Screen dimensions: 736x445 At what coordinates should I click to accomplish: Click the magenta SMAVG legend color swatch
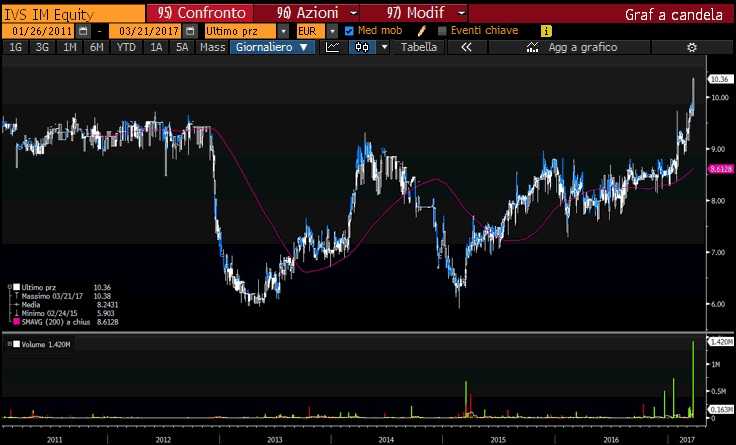pos(15,322)
